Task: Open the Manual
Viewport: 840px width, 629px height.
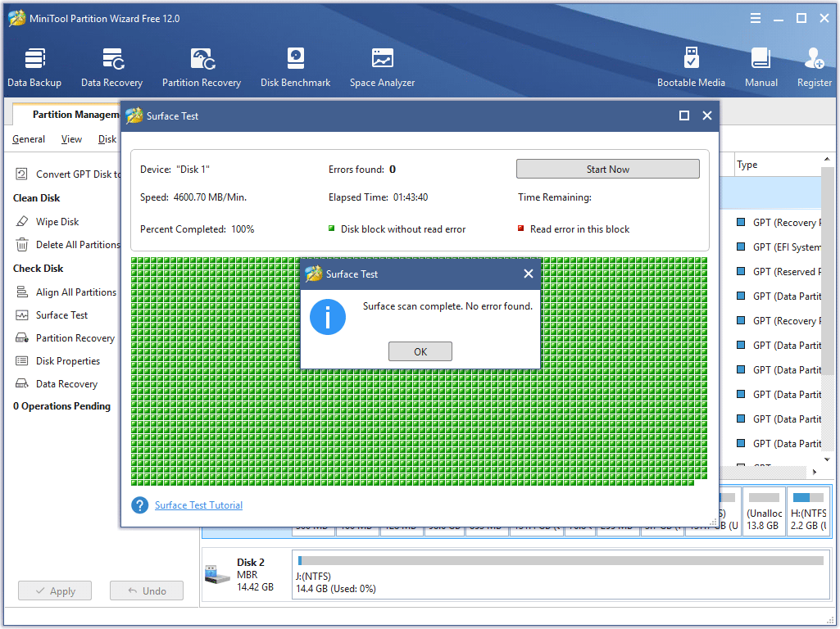Action: point(761,68)
